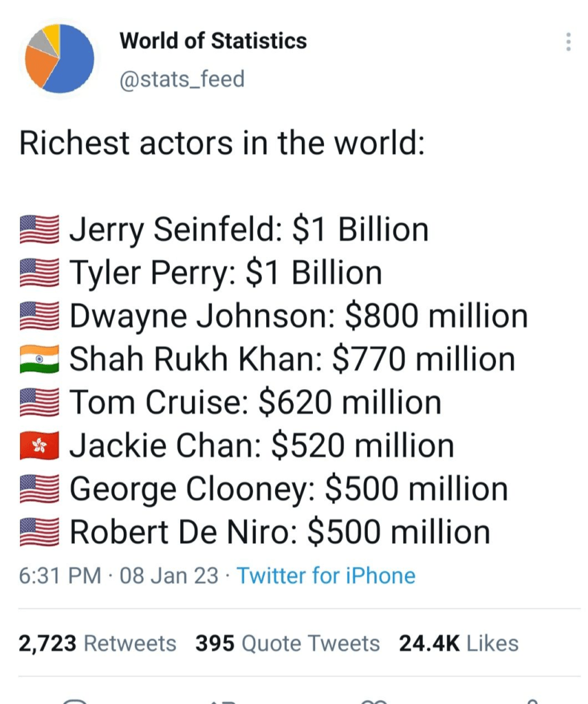View the 395 Quote Tweets list

287,643
